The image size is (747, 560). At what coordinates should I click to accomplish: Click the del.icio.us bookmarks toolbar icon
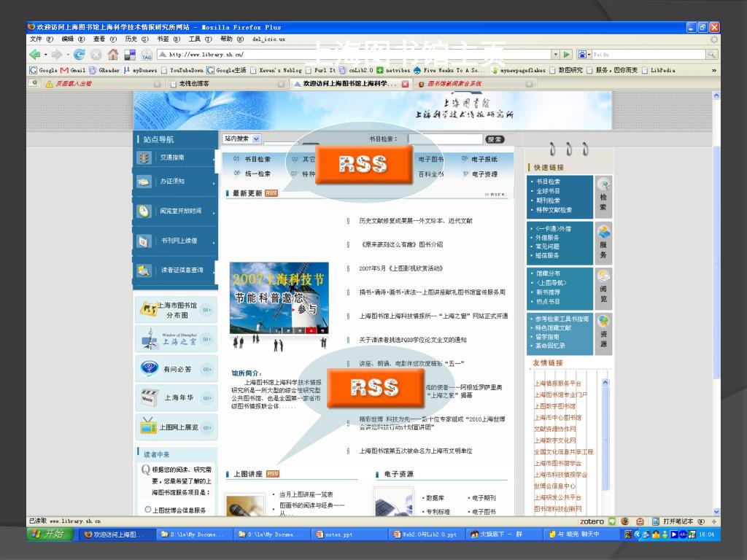130,55
